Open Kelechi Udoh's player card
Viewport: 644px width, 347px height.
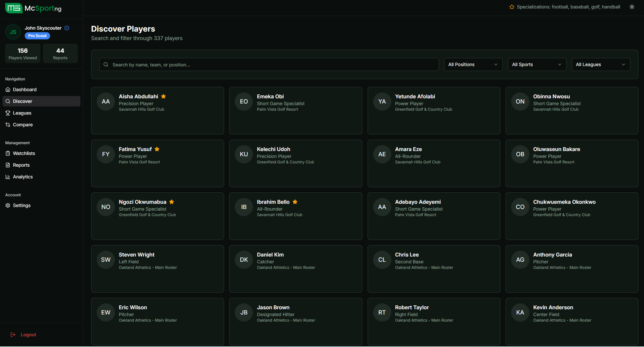pyautogui.click(x=295, y=163)
